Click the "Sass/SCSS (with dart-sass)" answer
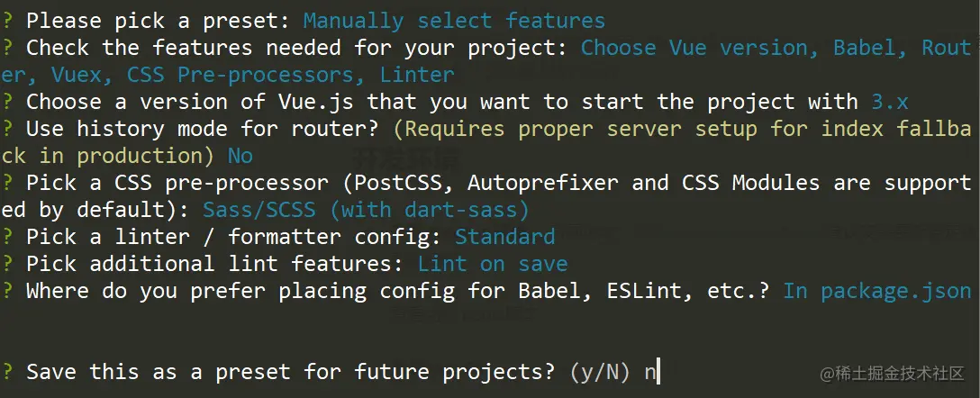The image size is (980, 398). click(366, 210)
